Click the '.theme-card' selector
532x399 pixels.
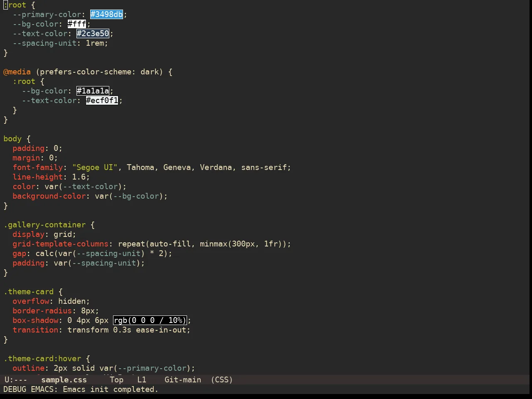[x=29, y=292]
